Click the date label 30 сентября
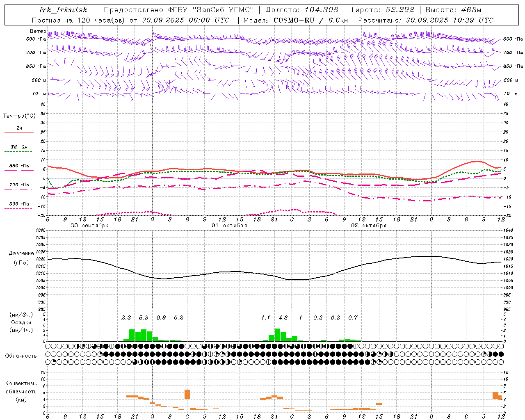 [89, 225]
